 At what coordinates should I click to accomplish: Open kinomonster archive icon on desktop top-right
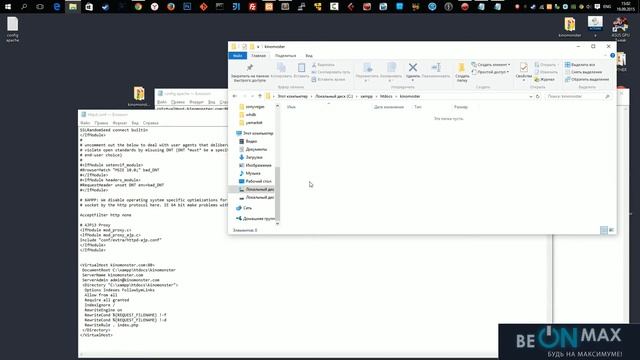tap(570, 27)
